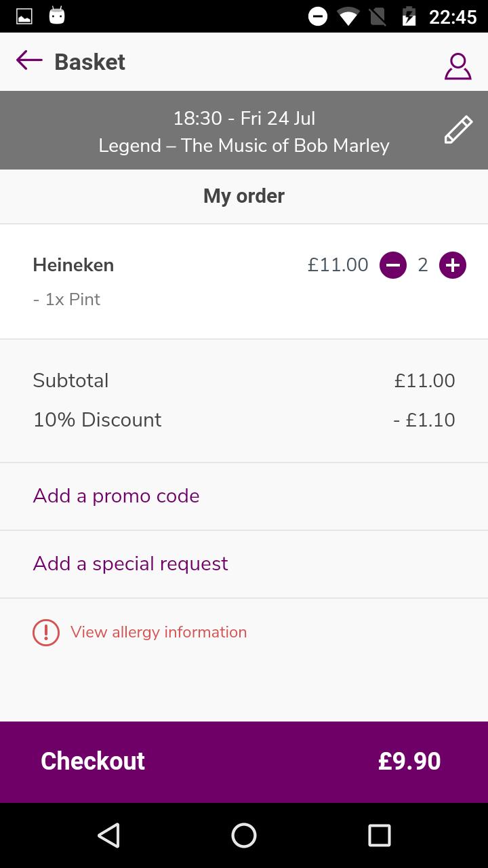Tap the event banner Legend – The Music of Bob Marley

click(244, 146)
